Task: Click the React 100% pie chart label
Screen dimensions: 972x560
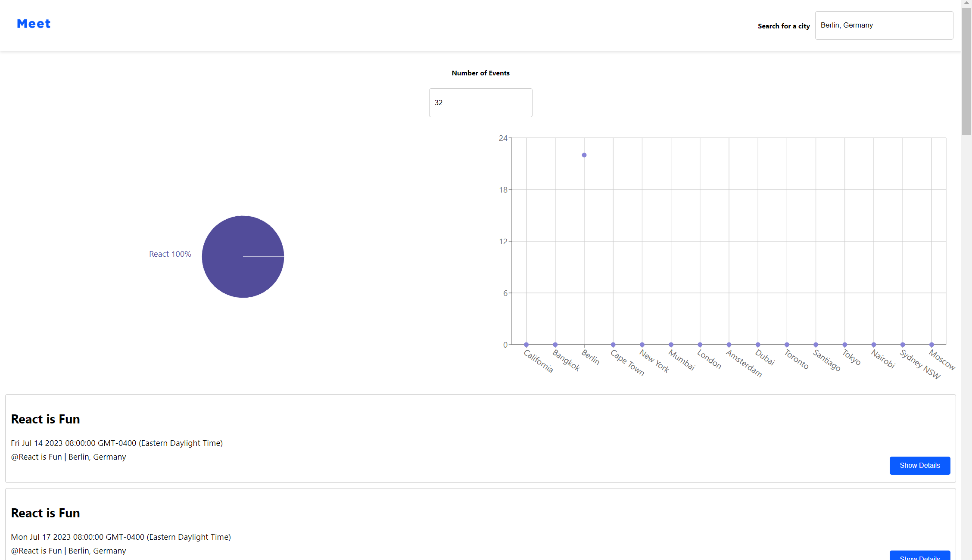Action: click(170, 254)
